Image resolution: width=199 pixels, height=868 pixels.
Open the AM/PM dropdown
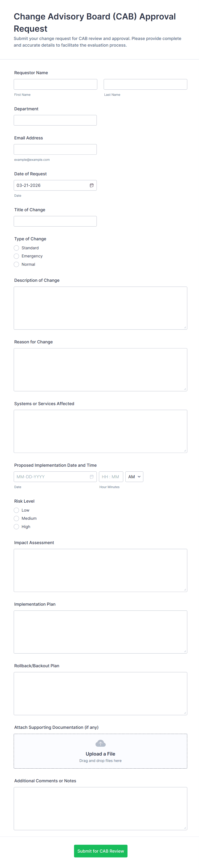coord(134,477)
